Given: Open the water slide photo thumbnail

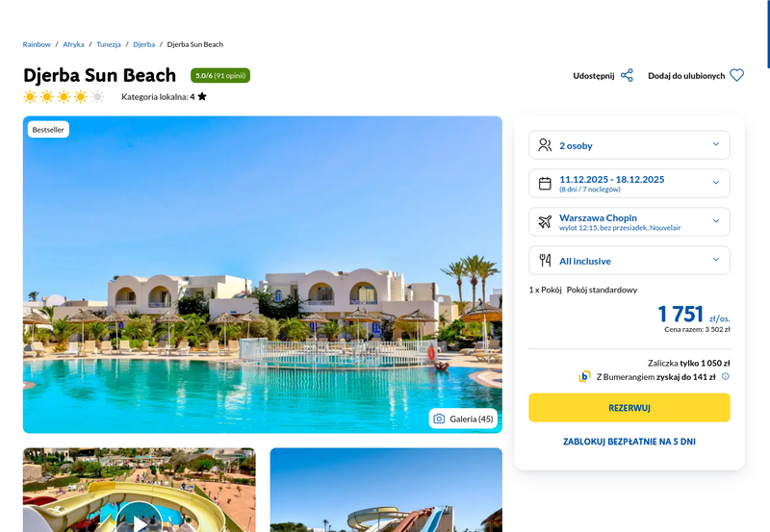Looking at the screenshot, I should 386,490.
